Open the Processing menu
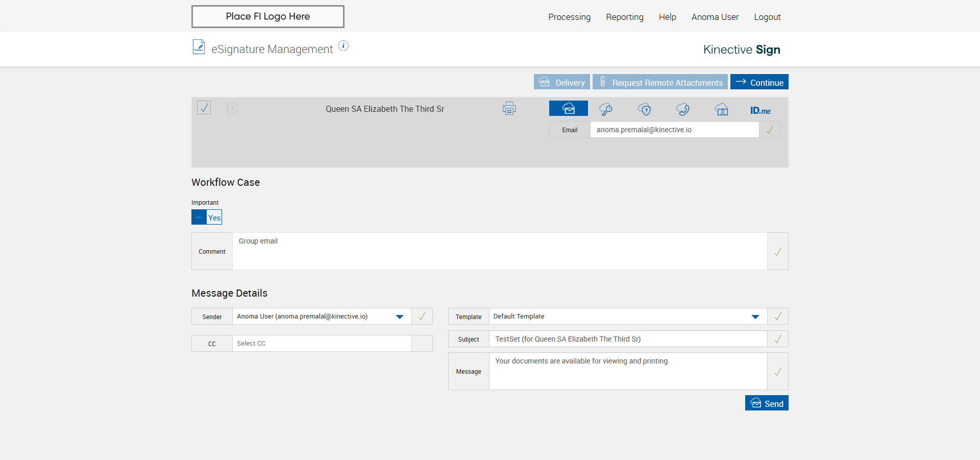980x460 pixels. 569,17
